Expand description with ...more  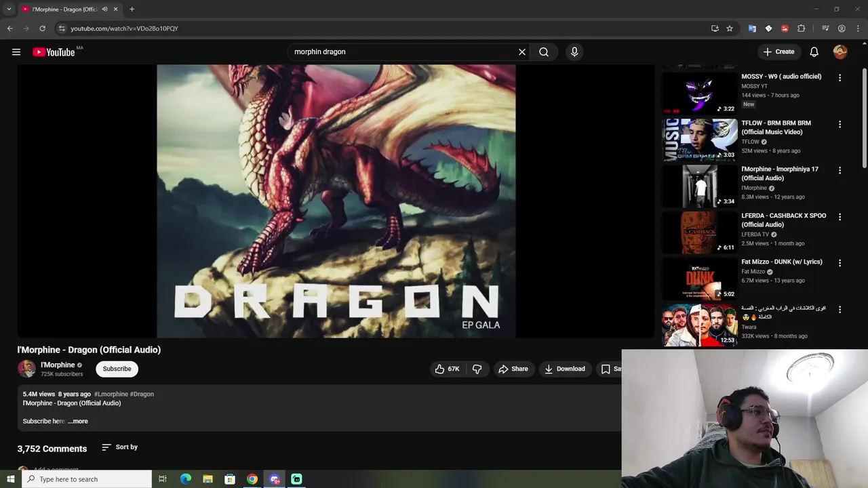click(78, 421)
